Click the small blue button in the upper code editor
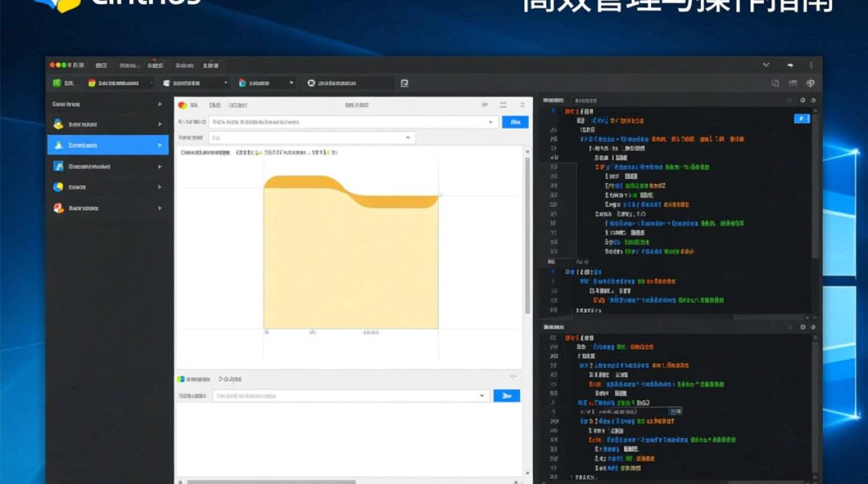Image resolution: width=868 pixels, height=484 pixels. tap(801, 118)
